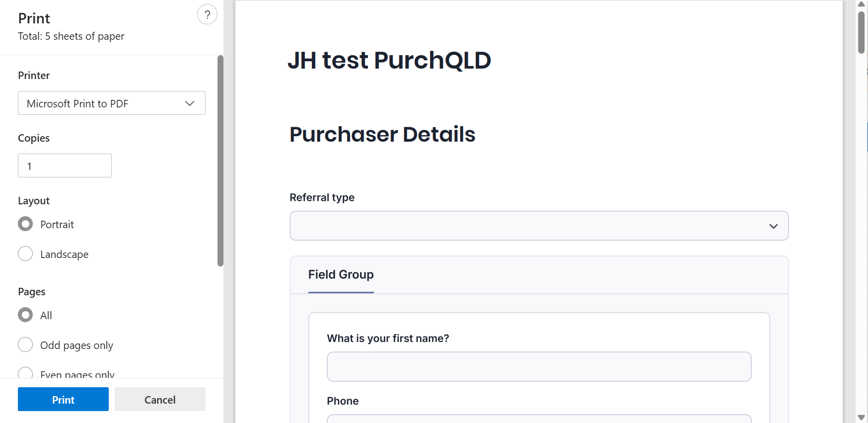This screenshot has width=868, height=423.
Task: Click the preview scrollbar down arrow
Action: click(x=862, y=418)
